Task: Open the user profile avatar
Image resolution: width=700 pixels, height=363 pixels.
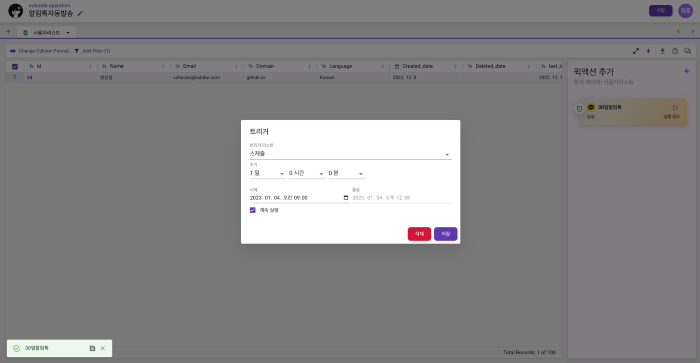Action: (685, 11)
